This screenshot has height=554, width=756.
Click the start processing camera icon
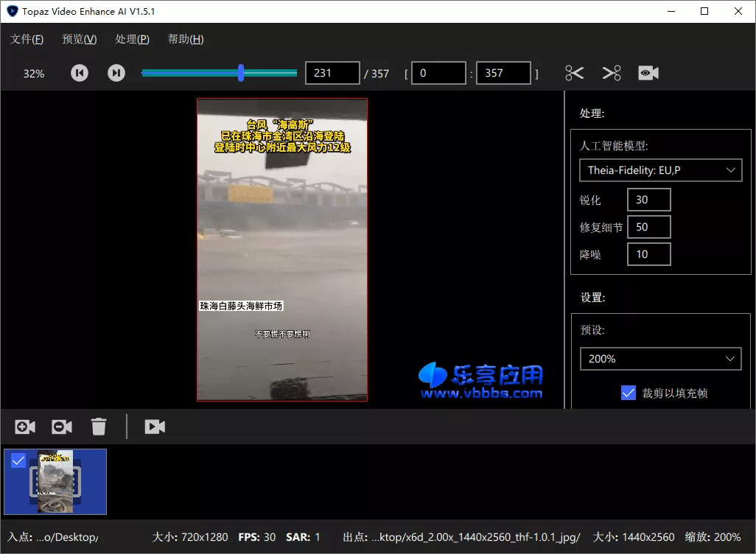click(x=155, y=427)
